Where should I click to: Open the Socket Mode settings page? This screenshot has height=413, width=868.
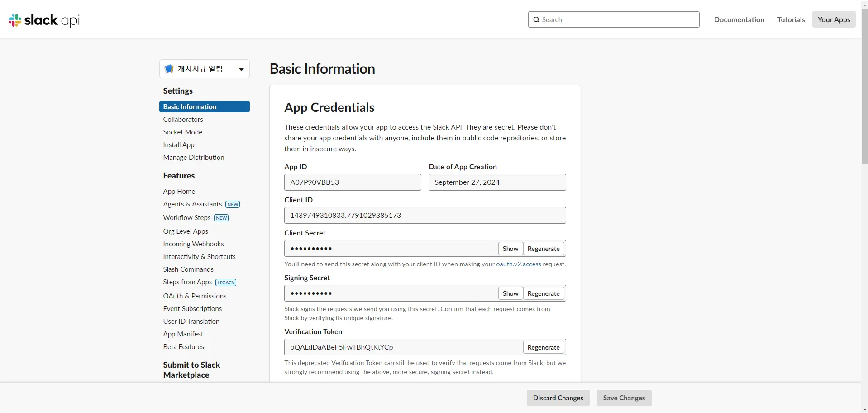point(182,132)
